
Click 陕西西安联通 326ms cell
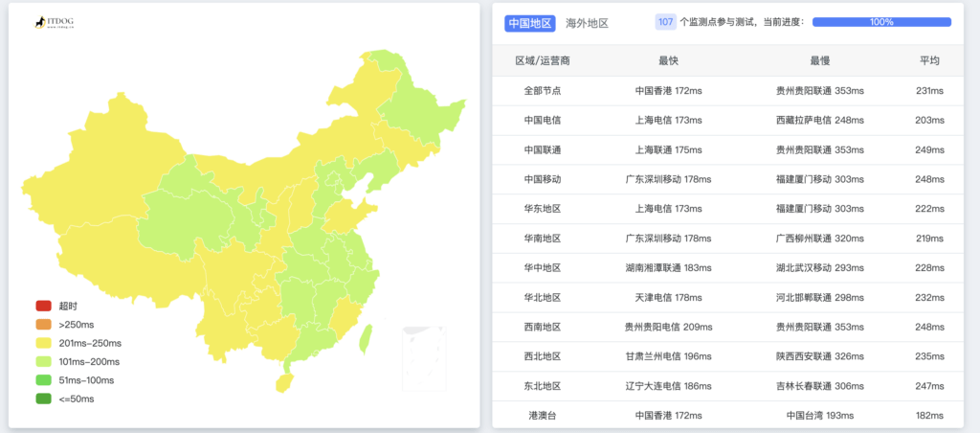tap(820, 356)
